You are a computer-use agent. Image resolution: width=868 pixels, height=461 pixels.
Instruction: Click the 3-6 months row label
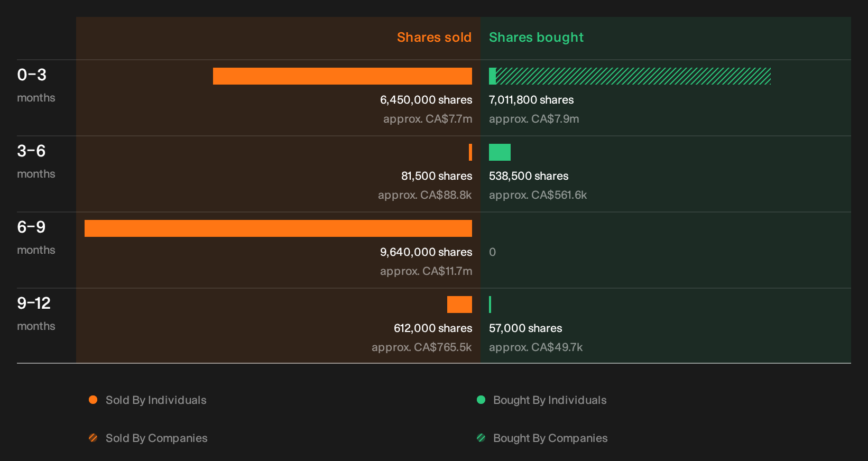[36, 162]
